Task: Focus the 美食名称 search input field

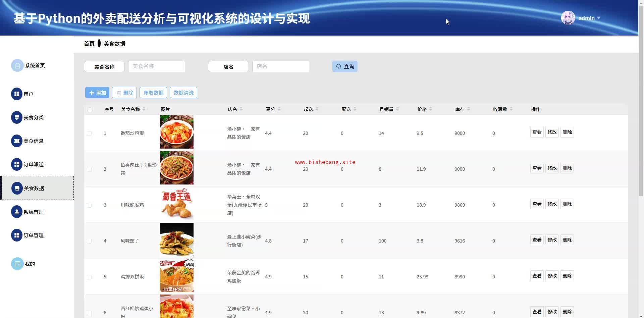Action: tap(156, 66)
